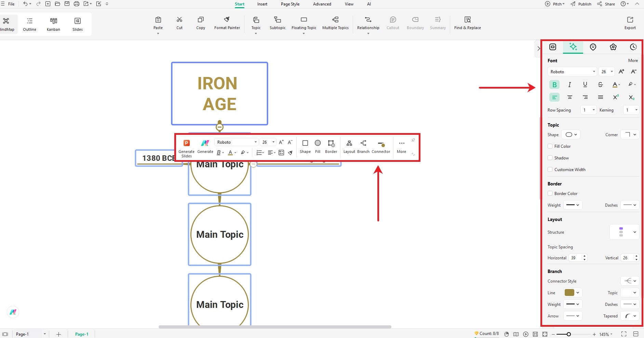Open Border Weight dropdown
This screenshot has height=338, width=644.
tap(573, 205)
